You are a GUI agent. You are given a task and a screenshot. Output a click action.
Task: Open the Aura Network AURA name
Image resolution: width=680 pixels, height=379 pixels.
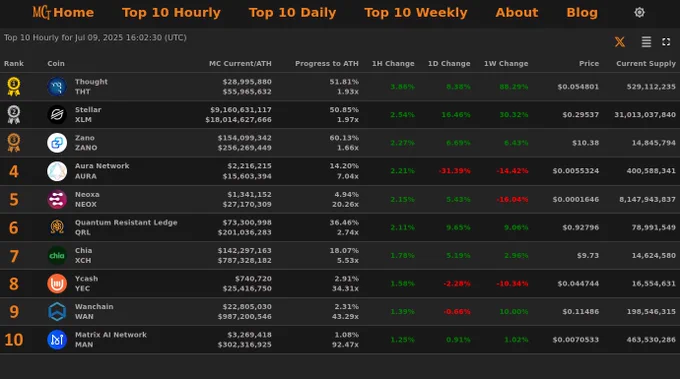(x=102, y=171)
